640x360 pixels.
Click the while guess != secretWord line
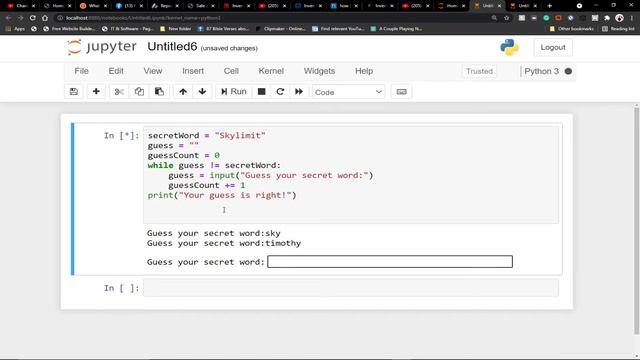click(214, 165)
